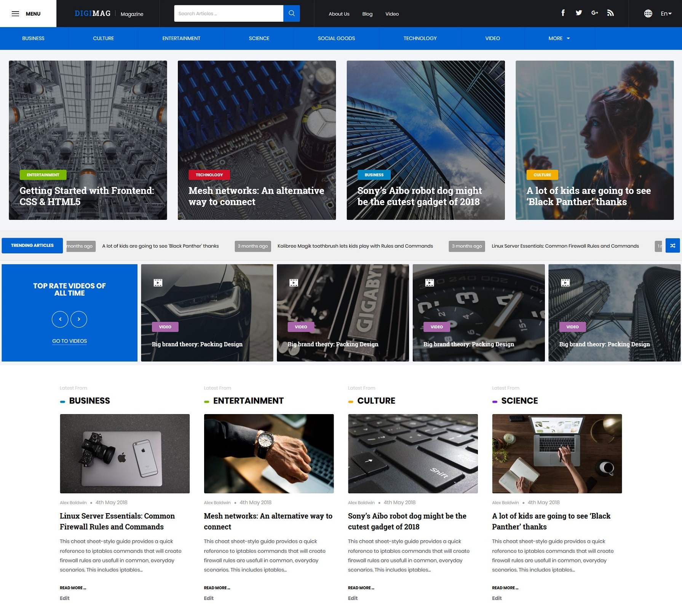Click the Search Articles input field

click(x=228, y=14)
